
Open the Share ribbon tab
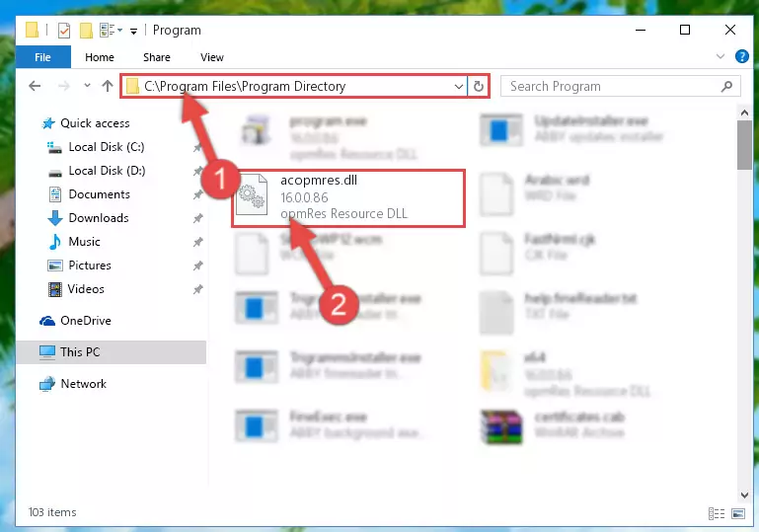(156, 57)
